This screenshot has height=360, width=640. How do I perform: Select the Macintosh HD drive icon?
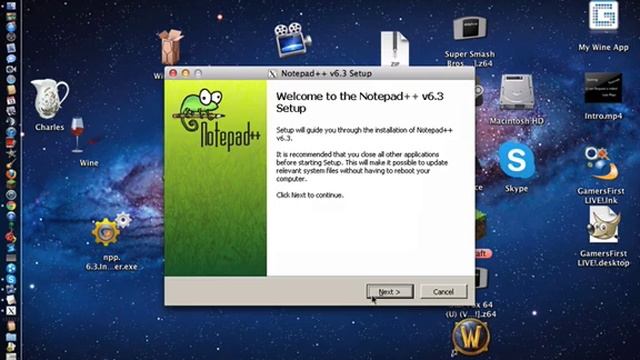point(517,92)
